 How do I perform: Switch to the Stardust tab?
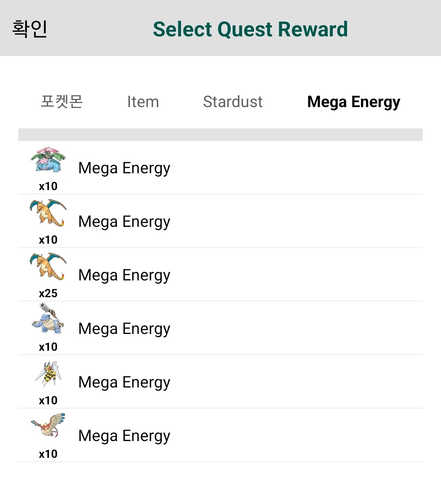233,102
